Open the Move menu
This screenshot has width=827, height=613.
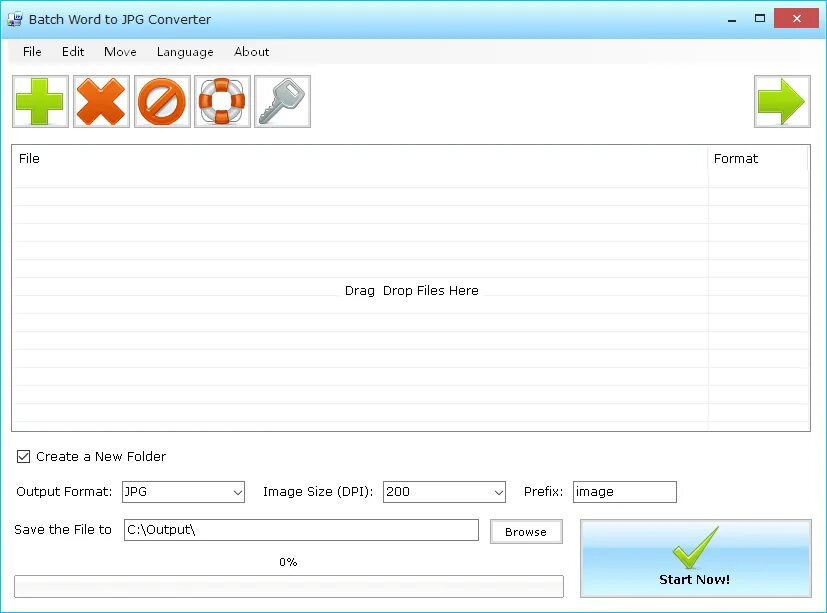click(120, 52)
